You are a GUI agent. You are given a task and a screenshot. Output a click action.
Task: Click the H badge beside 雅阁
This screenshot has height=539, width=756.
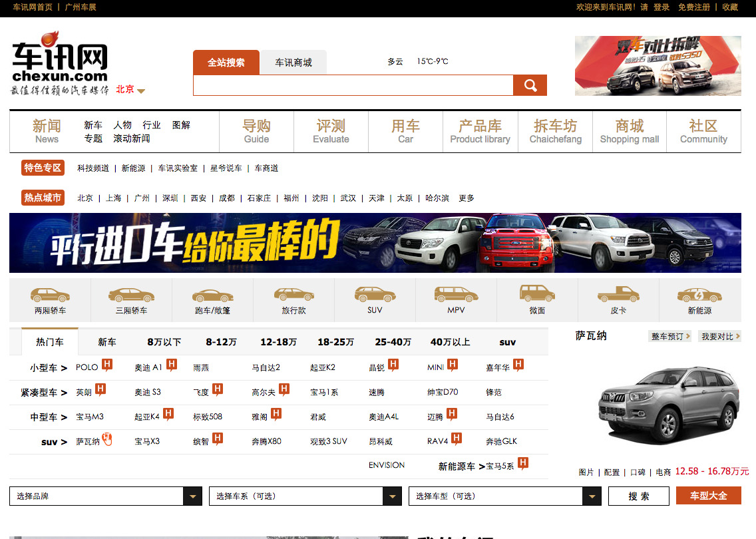tap(276, 414)
